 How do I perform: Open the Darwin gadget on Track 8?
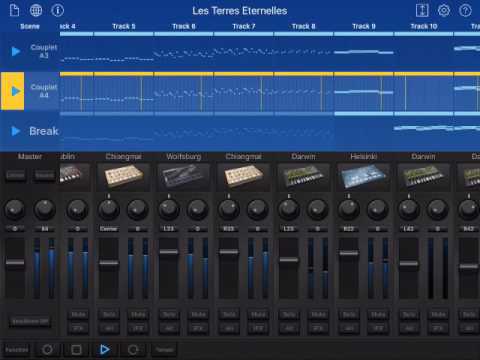point(304,177)
